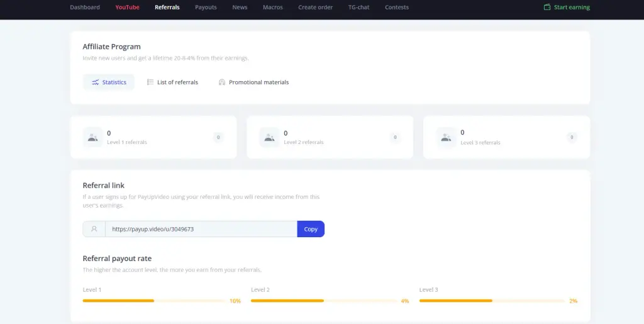Open the Promotional materials tab
The width and height of the screenshot is (644, 324).
pos(254,82)
